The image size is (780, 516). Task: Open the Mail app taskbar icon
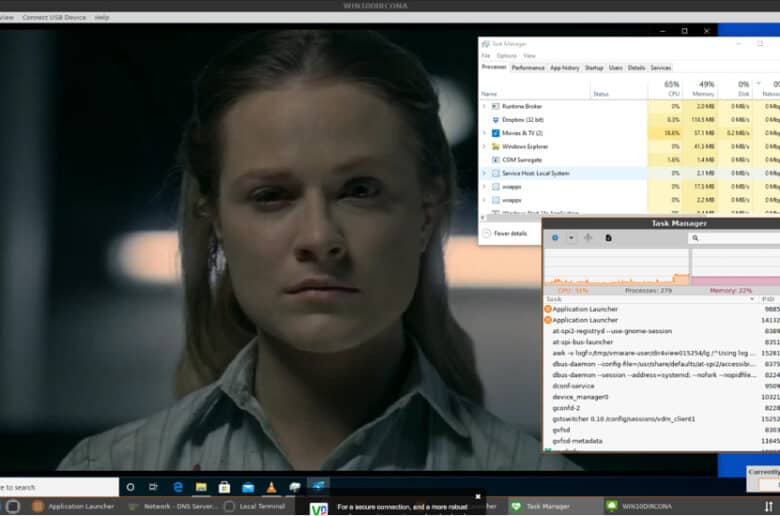tap(248, 488)
